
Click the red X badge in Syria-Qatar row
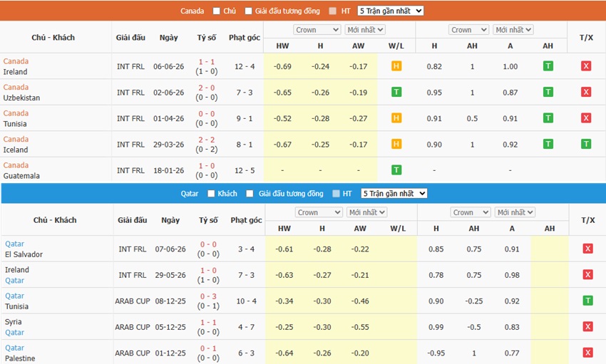pyautogui.click(x=588, y=326)
